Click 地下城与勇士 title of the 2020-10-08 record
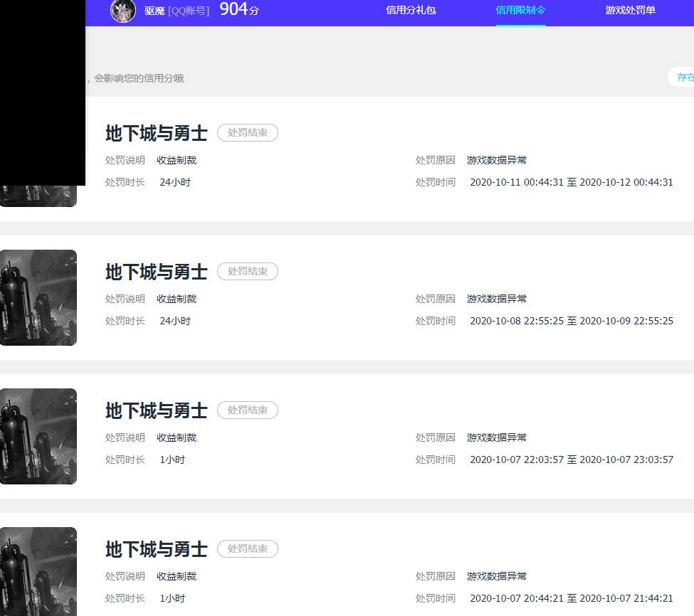This screenshot has width=694, height=616. [x=157, y=272]
